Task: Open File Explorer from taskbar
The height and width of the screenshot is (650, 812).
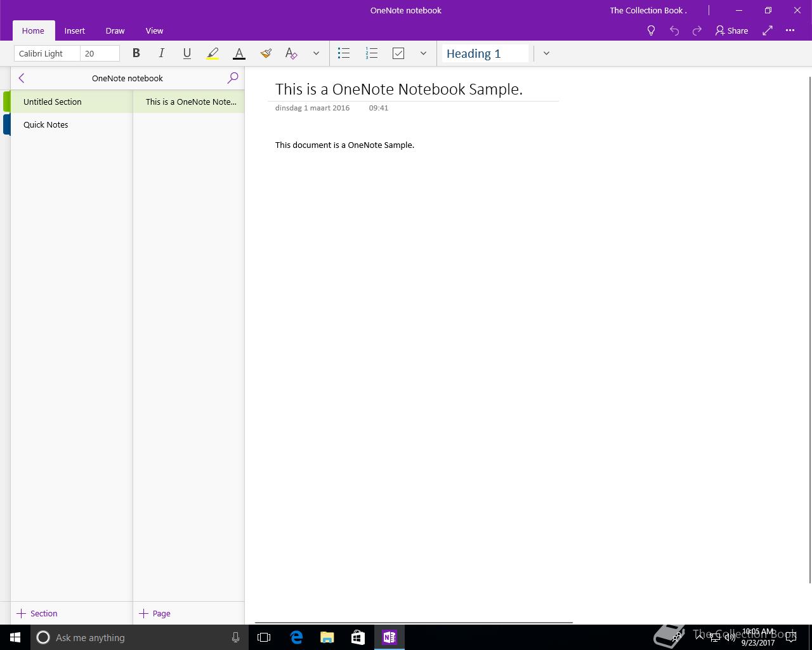Action: [x=327, y=637]
